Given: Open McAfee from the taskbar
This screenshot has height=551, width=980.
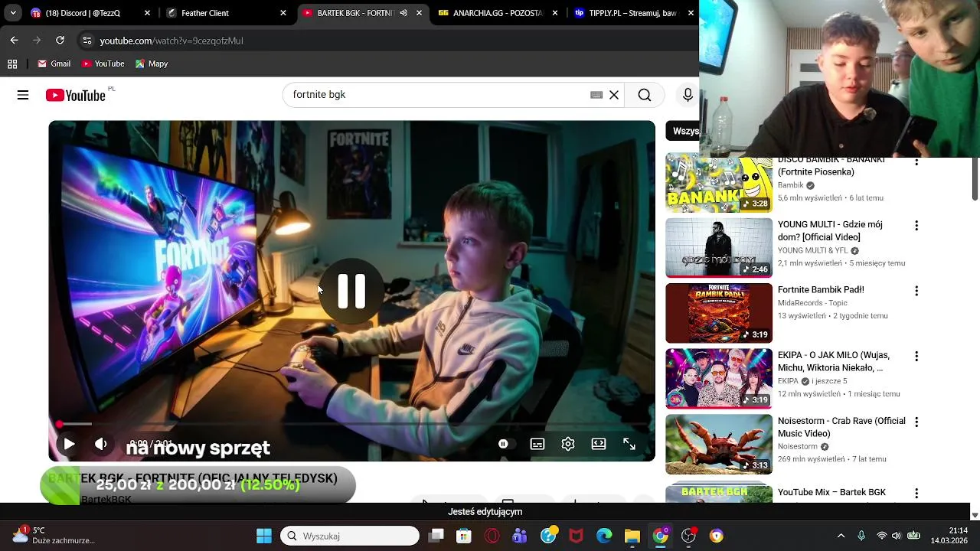Looking at the screenshot, I should tap(576, 536).
